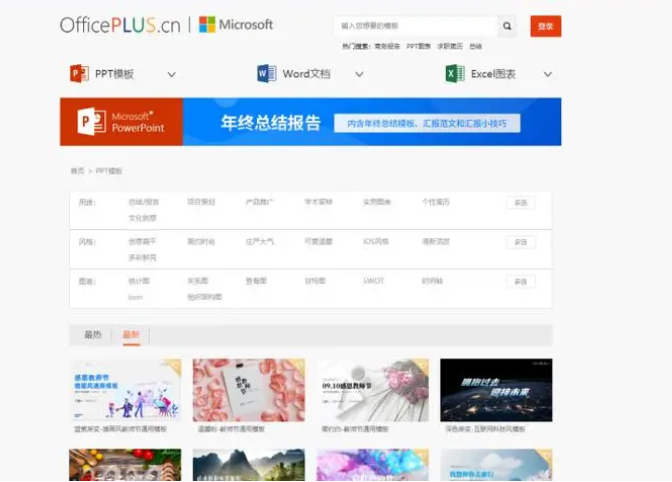Click the Microsoft four-color logo
Image resolution: width=672 pixels, height=482 pixels.
pyautogui.click(x=207, y=24)
